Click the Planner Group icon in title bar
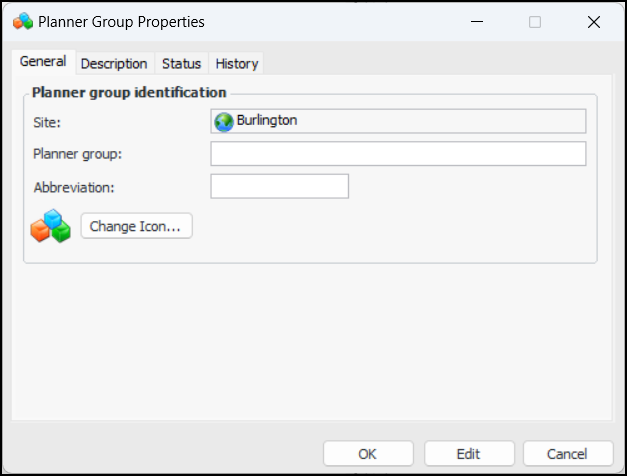The image size is (627, 476). [x=21, y=21]
